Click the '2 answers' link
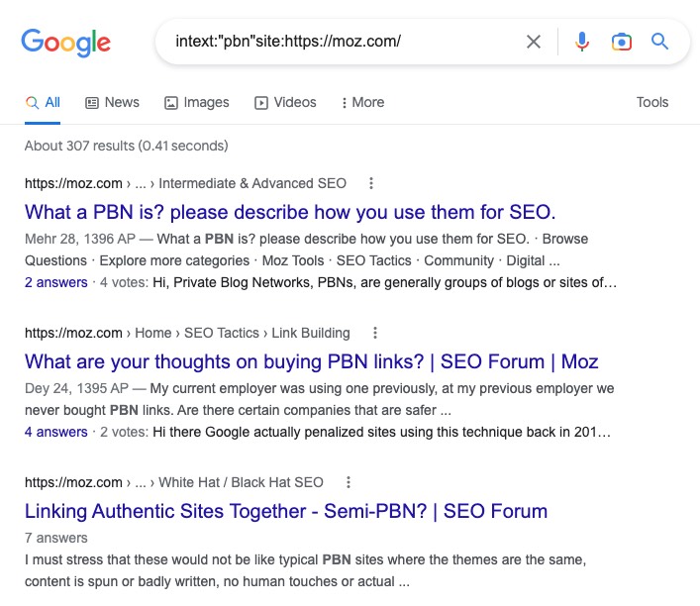 [x=55, y=282]
